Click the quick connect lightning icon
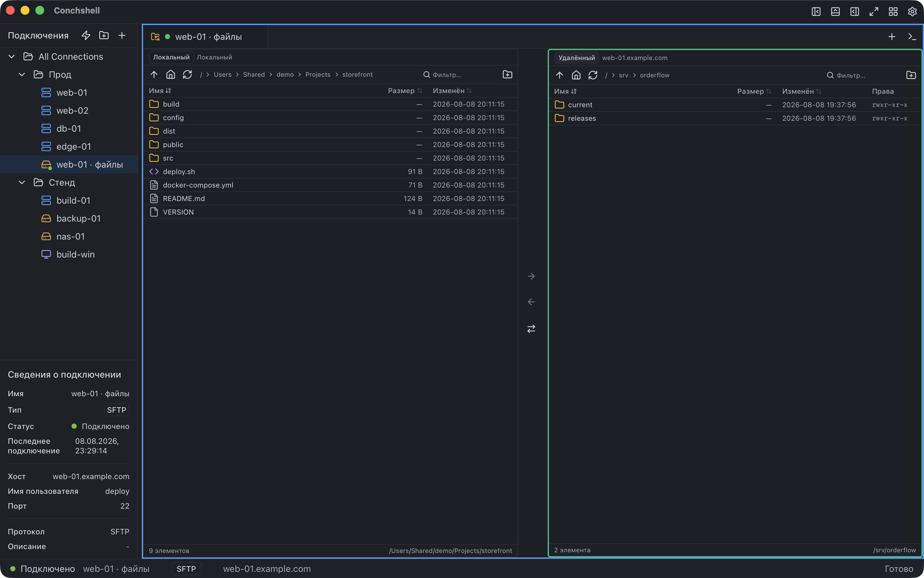Viewport: 924px width, 578px height. pos(86,36)
